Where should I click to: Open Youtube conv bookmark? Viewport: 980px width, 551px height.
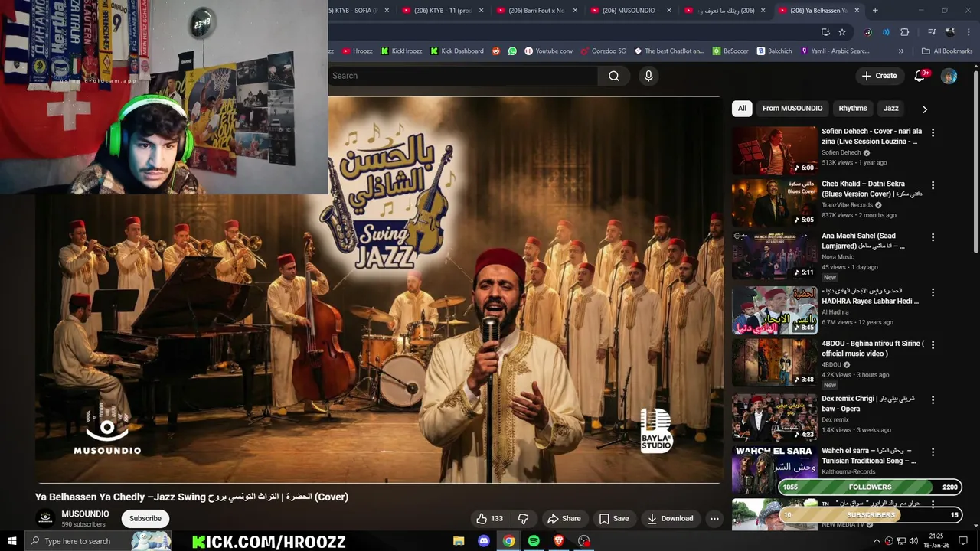coord(548,51)
